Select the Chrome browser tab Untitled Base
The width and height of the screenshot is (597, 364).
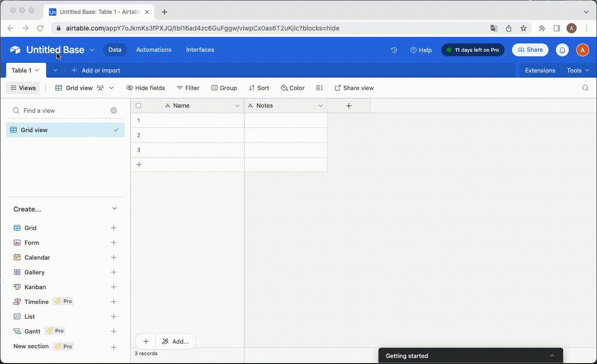coord(99,12)
